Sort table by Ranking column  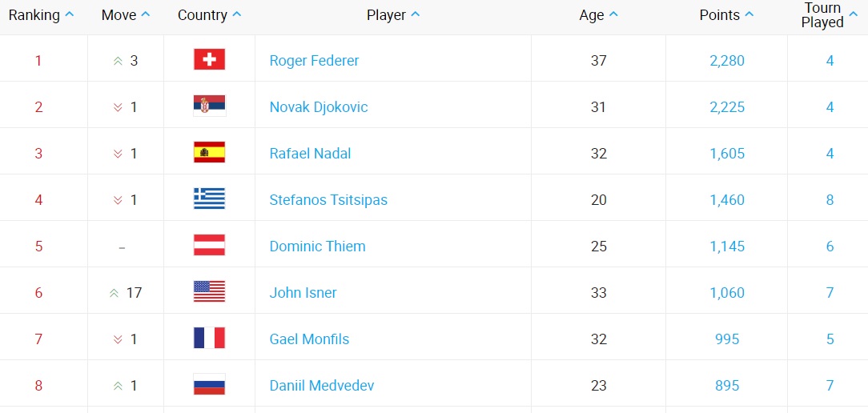coord(41,15)
